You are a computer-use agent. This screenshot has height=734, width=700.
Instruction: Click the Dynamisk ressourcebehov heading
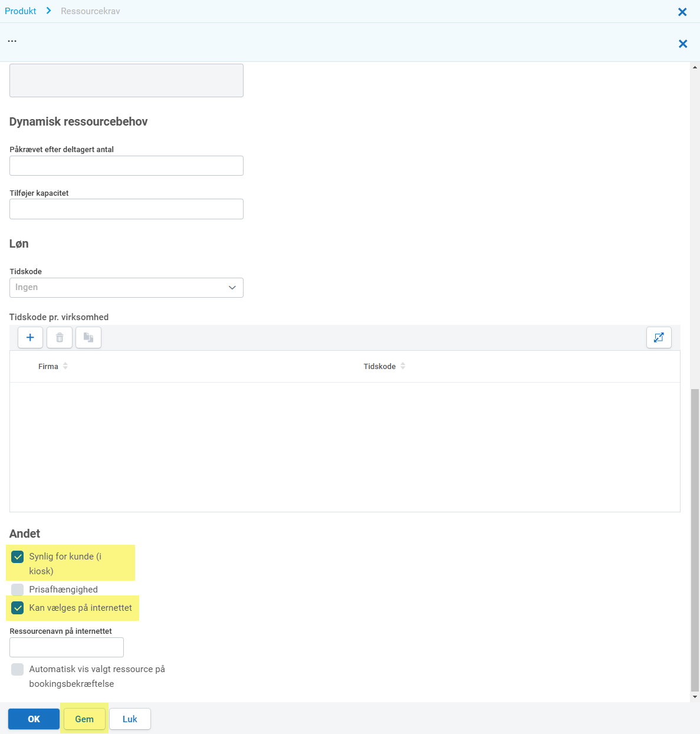point(78,122)
